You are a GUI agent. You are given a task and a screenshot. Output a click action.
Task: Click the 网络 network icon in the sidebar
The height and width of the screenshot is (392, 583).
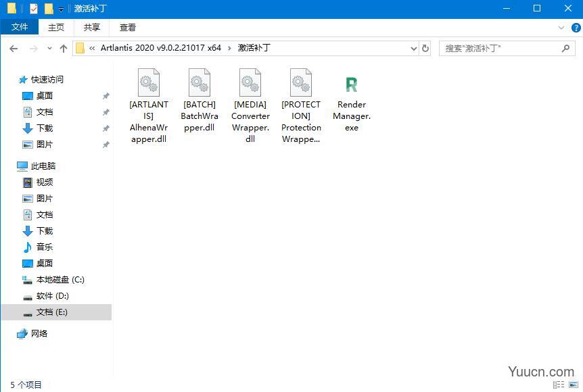tap(22, 334)
